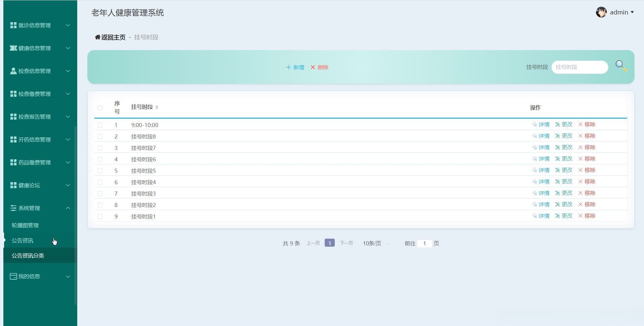Expand the 我的信息 menu chevron
This screenshot has width=644, height=326.
68,277
